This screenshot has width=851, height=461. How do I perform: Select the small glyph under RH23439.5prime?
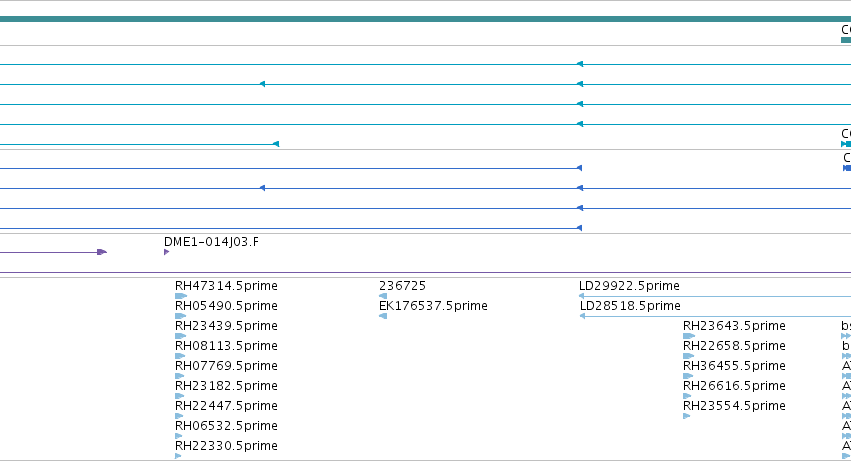pyautogui.click(x=181, y=336)
